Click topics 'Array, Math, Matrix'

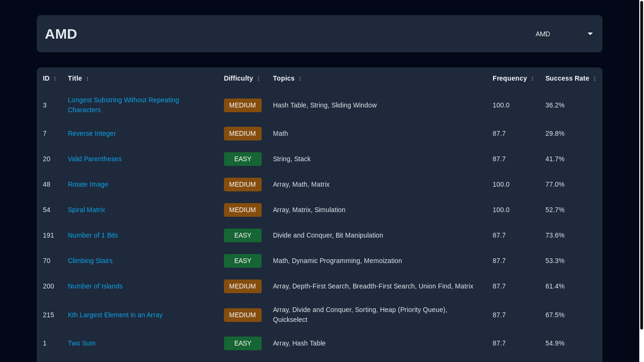301,184
